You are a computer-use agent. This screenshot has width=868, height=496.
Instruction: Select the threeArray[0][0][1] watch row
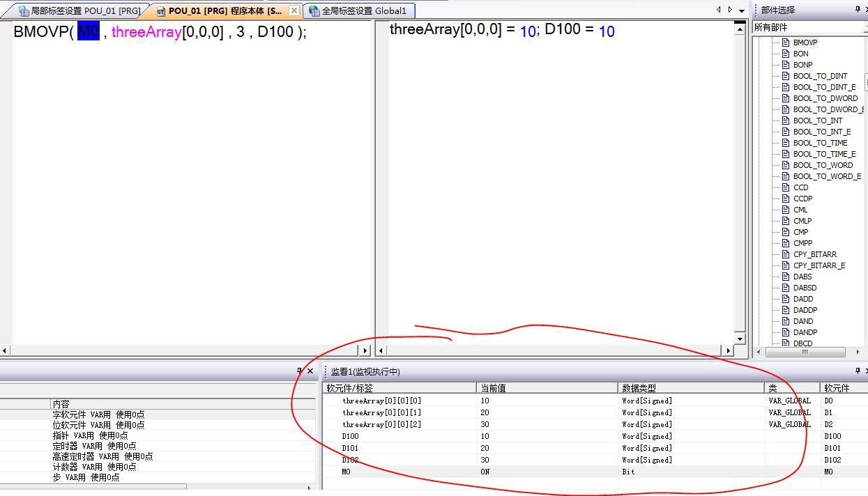381,412
